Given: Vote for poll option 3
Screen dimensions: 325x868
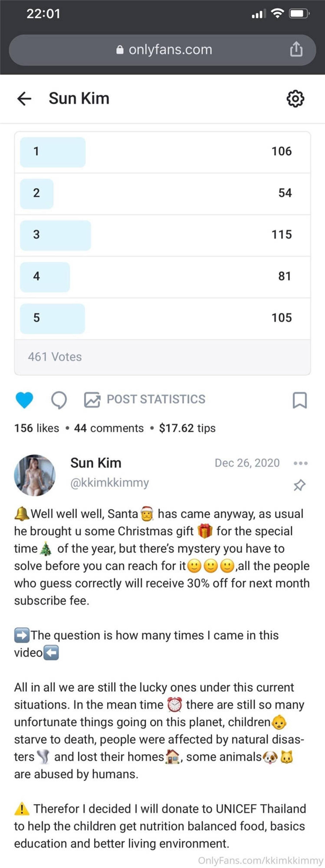Looking at the screenshot, I should tap(162, 235).
